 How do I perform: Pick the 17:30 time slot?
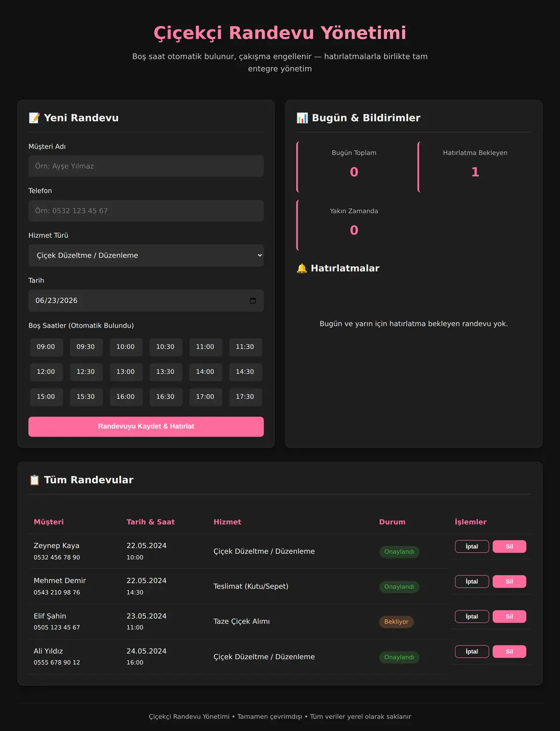pyautogui.click(x=245, y=397)
